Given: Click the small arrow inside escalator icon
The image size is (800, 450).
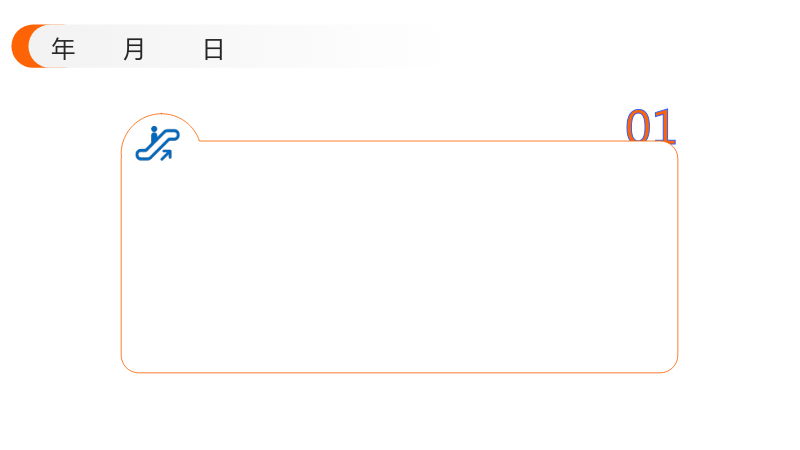Looking at the screenshot, I should [166, 154].
